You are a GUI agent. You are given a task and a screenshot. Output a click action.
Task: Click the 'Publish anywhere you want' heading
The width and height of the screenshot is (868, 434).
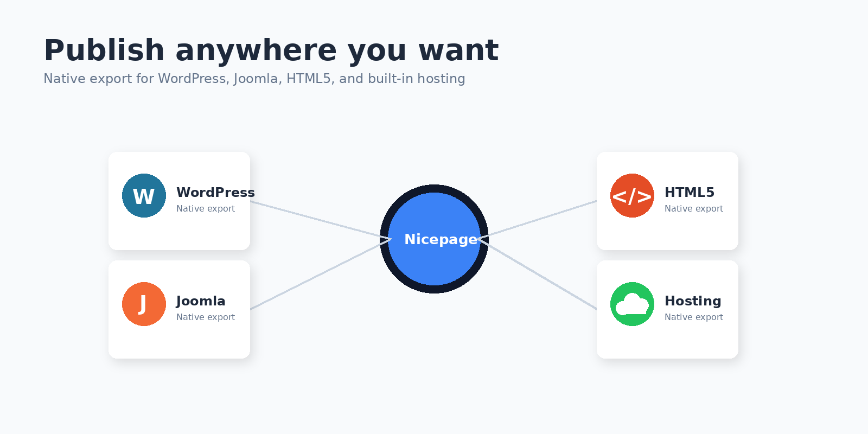pyautogui.click(x=271, y=50)
